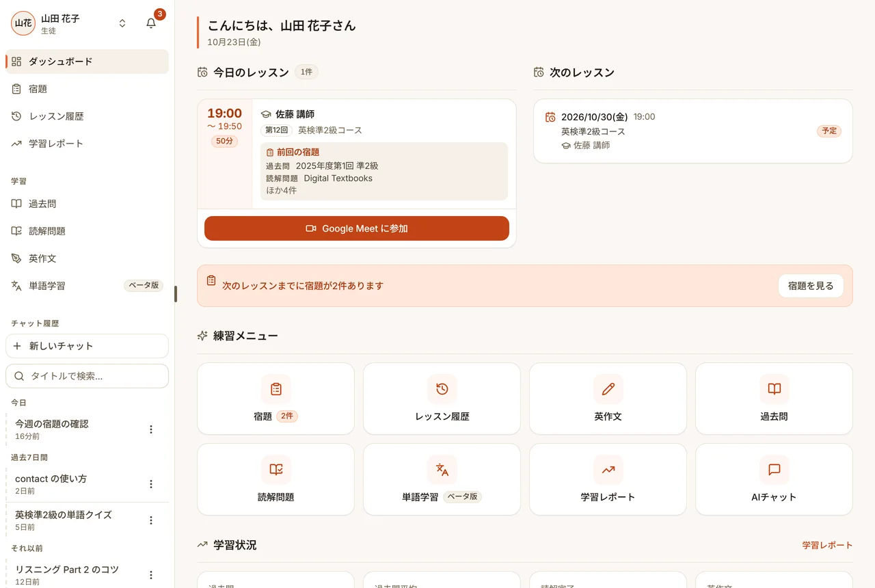875x588 pixels.
Task: Open 学習レポート in the sidebar
Action: 87,144
